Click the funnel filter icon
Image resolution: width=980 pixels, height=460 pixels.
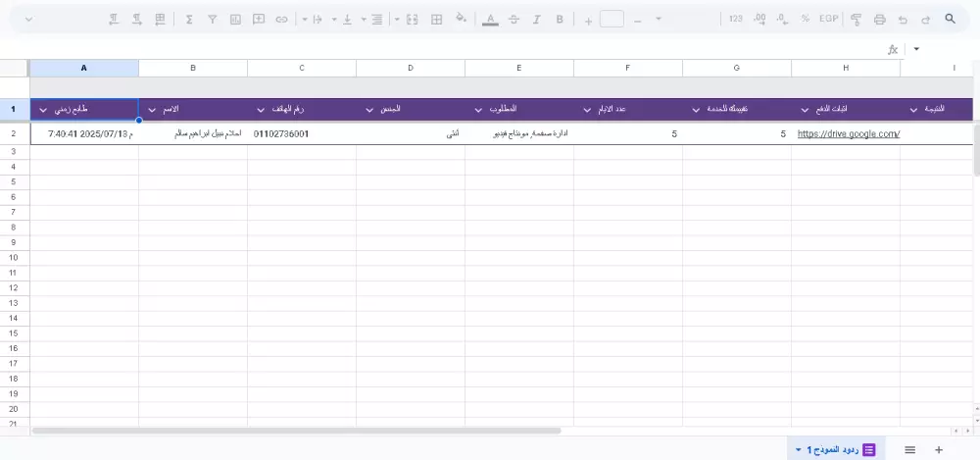pyautogui.click(x=212, y=20)
